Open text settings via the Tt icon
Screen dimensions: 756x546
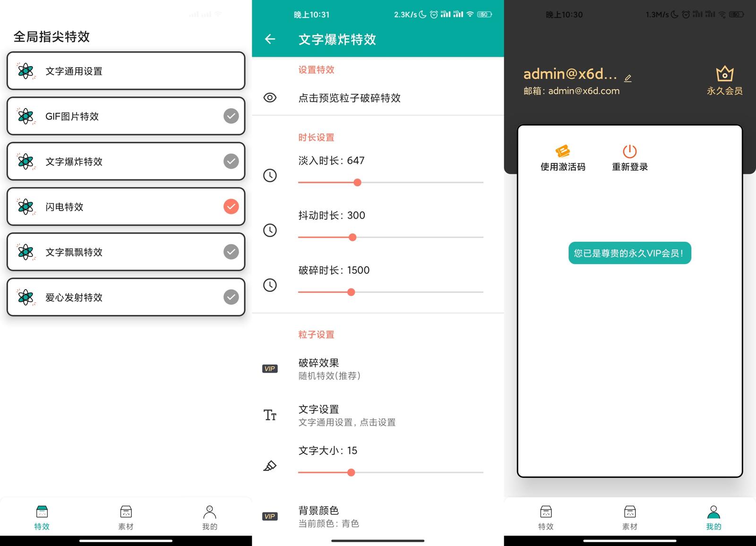pyautogui.click(x=270, y=415)
